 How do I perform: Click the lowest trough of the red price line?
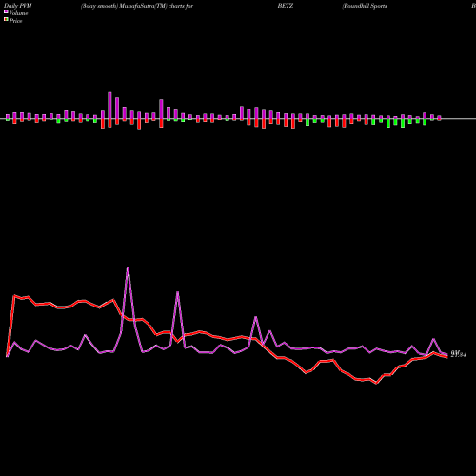pos(377,383)
